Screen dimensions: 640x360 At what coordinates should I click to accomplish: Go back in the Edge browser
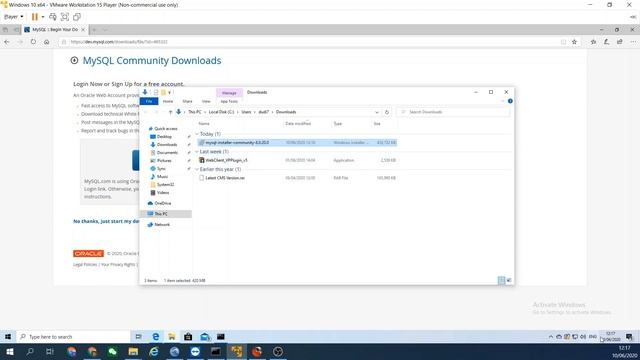tap(7, 42)
